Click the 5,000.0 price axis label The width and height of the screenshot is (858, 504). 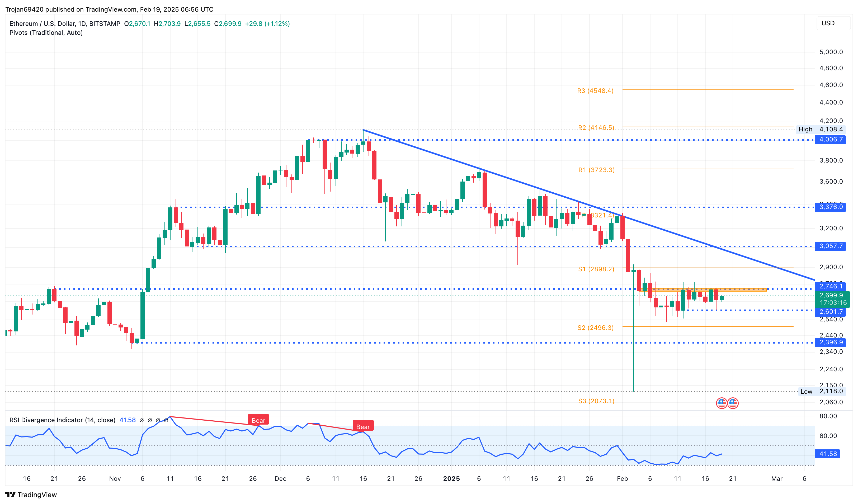pos(831,52)
